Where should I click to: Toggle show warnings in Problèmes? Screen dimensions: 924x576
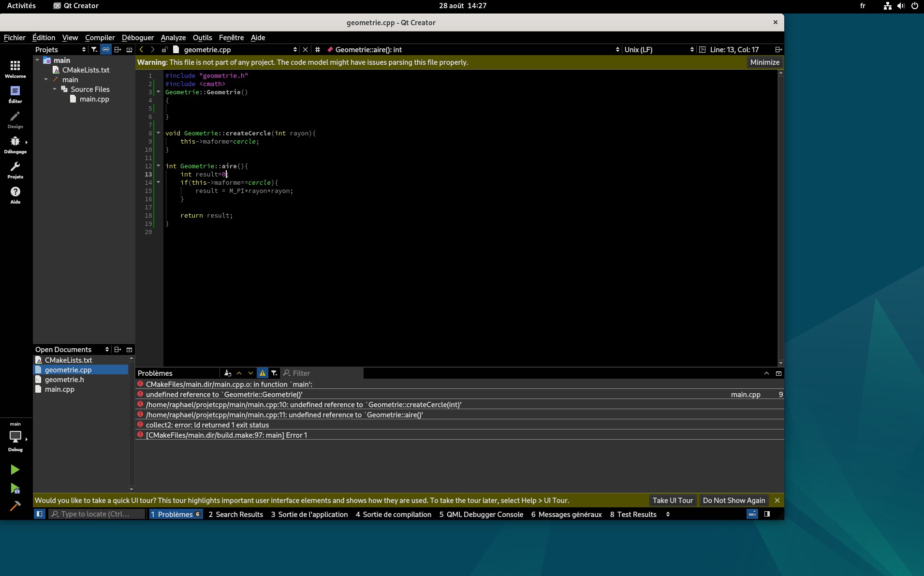263,373
